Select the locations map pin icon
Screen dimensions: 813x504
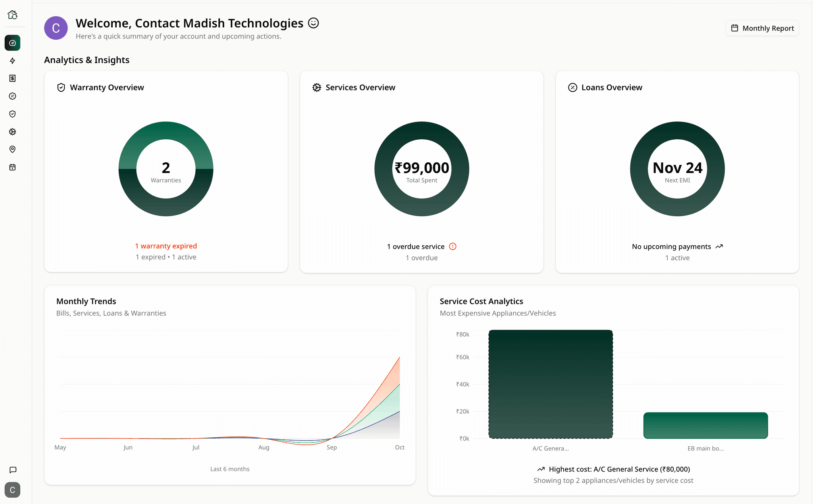tap(12, 149)
